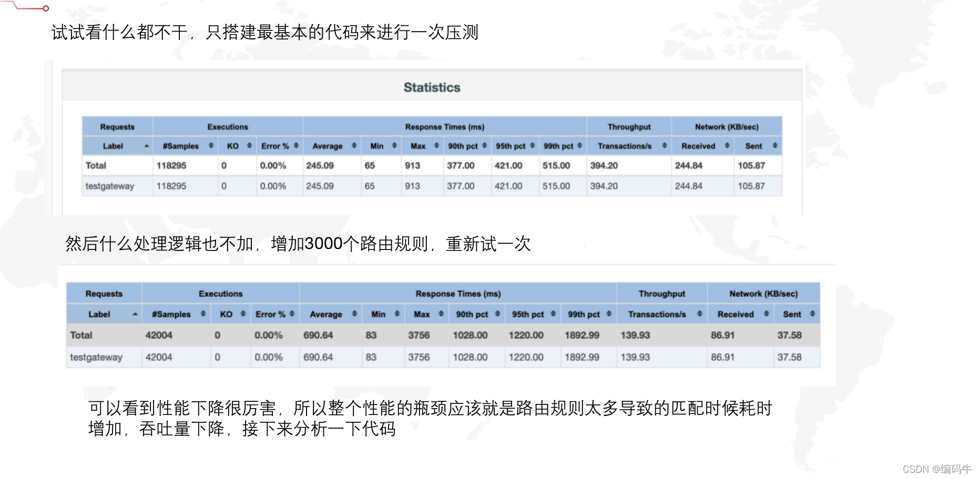Viewport: 980px width, 479px height.
Task: Sort bottom table 99th pct arrows
Action: [x=609, y=314]
